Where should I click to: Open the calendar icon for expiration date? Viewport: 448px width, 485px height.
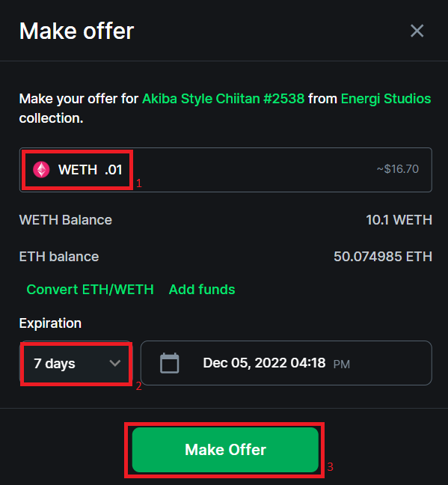[170, 363]
